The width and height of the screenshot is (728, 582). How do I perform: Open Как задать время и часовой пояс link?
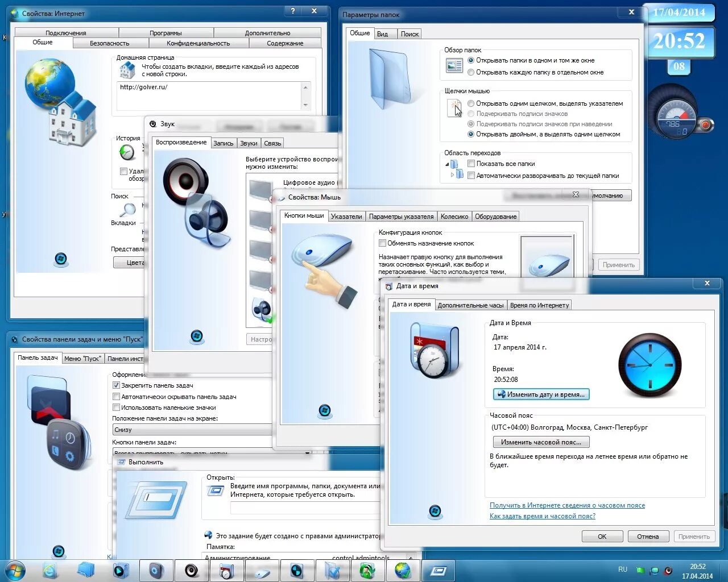(x=542, y=516)
